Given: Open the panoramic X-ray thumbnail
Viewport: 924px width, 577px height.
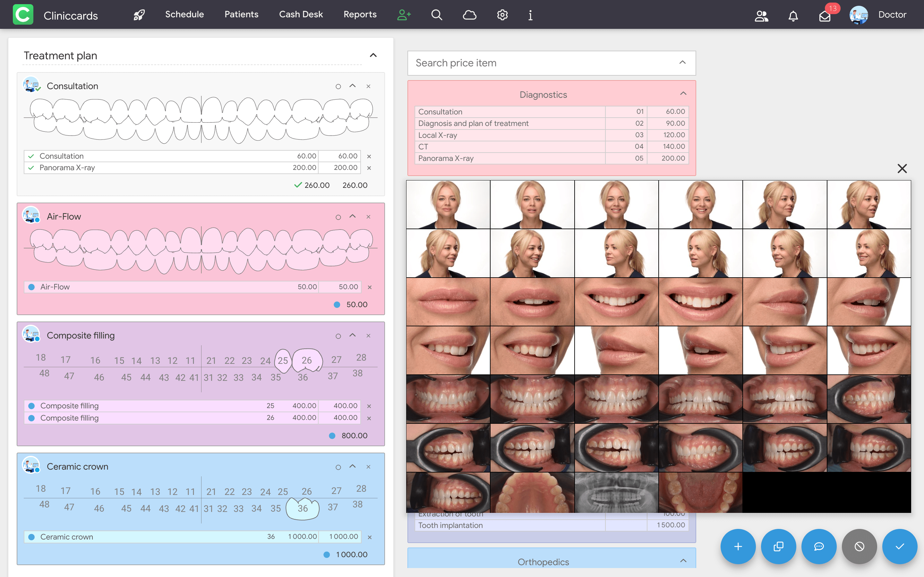Looking at the screenshot, I should click(x=616, y=492).
